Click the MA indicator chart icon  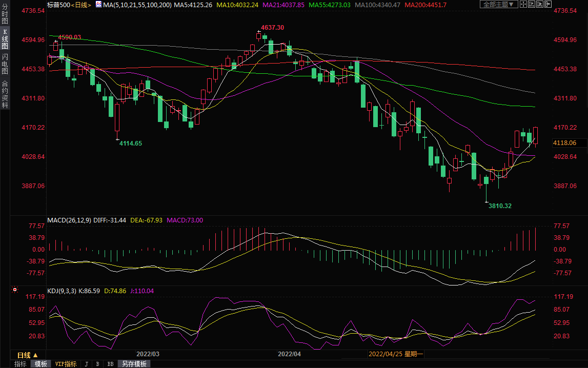pyautogui.click(x=98, y=5)
